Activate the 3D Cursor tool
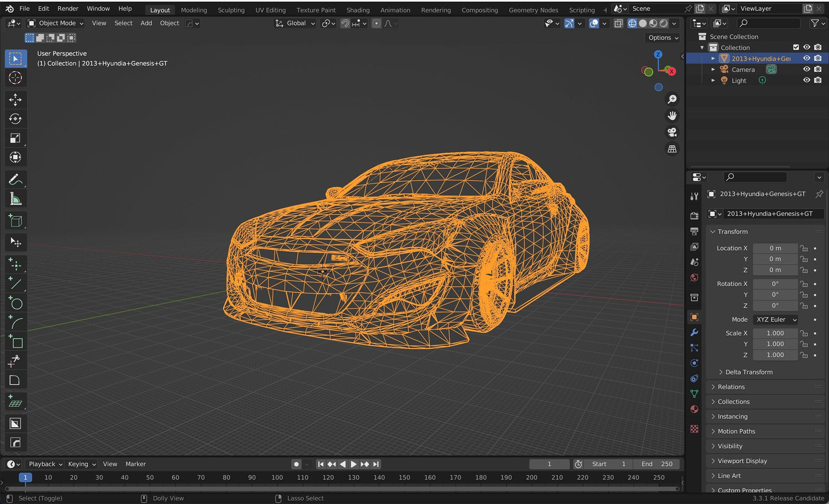829x504 pixels. tap(15, 77)
